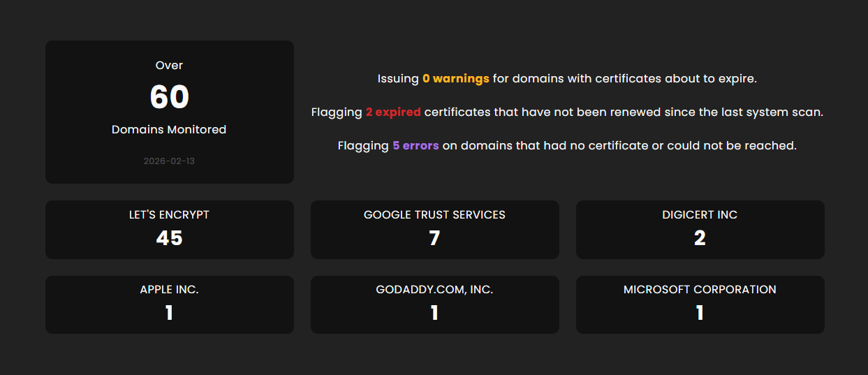Image resolution: width=868 pixels, height=375 pixels.
Task: Open the APPLE INC. card title
Action: [169, 290]
